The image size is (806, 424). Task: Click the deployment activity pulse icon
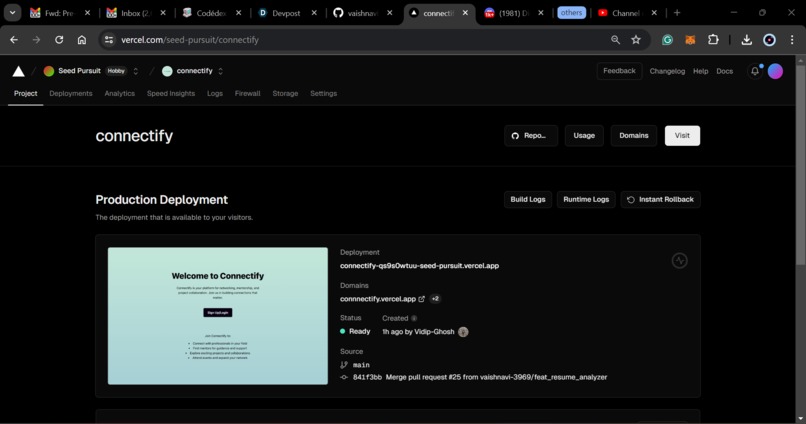tap(680, 261)
